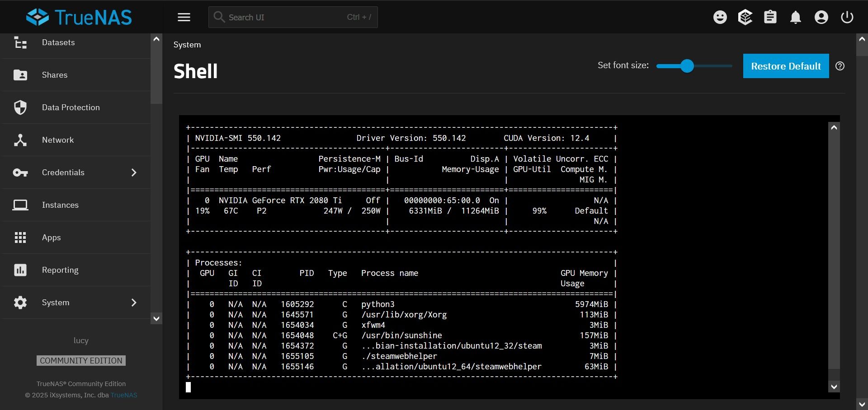
Task: Open the TrueCommand status icon
Action: [x=745, y=17]
